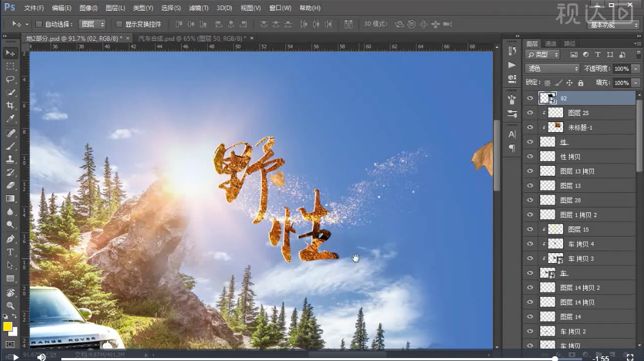Toggle the video volume speaker icon
Viewport: 644px width, 361px height.
(41, 357)
